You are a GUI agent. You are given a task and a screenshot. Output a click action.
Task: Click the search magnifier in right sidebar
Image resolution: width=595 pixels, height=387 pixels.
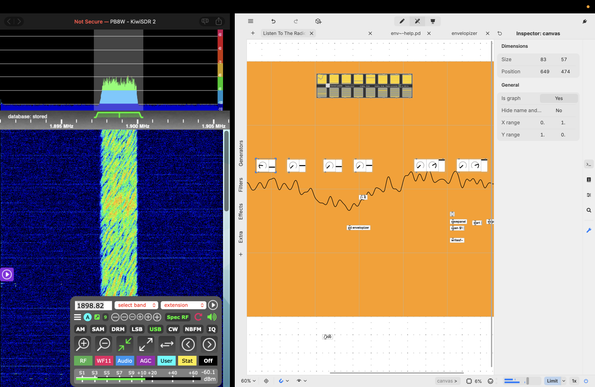(x=589, y=210)
